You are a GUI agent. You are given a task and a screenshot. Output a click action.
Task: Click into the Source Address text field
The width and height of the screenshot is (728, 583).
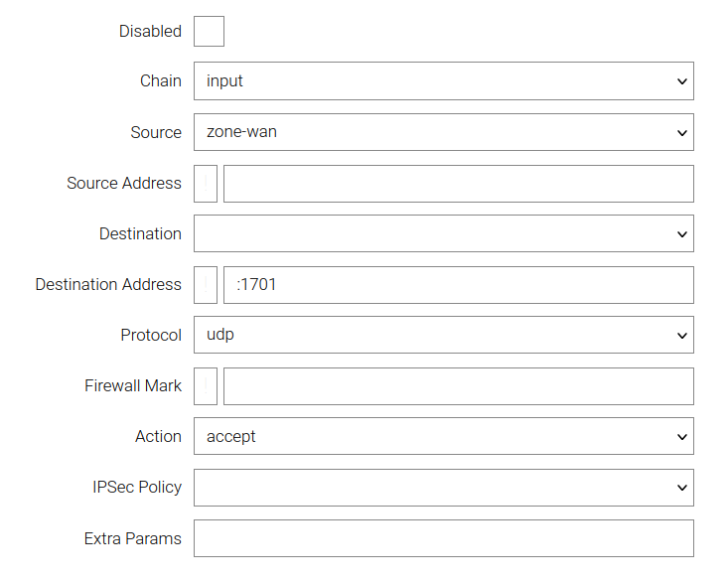point(458,184)
